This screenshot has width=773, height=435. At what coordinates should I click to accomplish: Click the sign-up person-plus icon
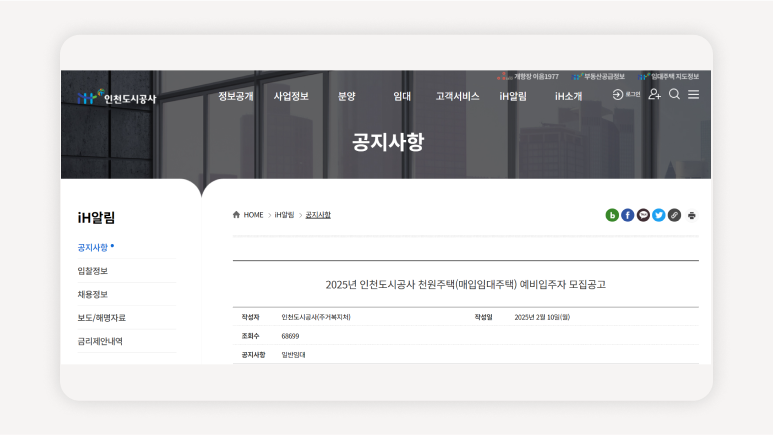click(654, 94)
